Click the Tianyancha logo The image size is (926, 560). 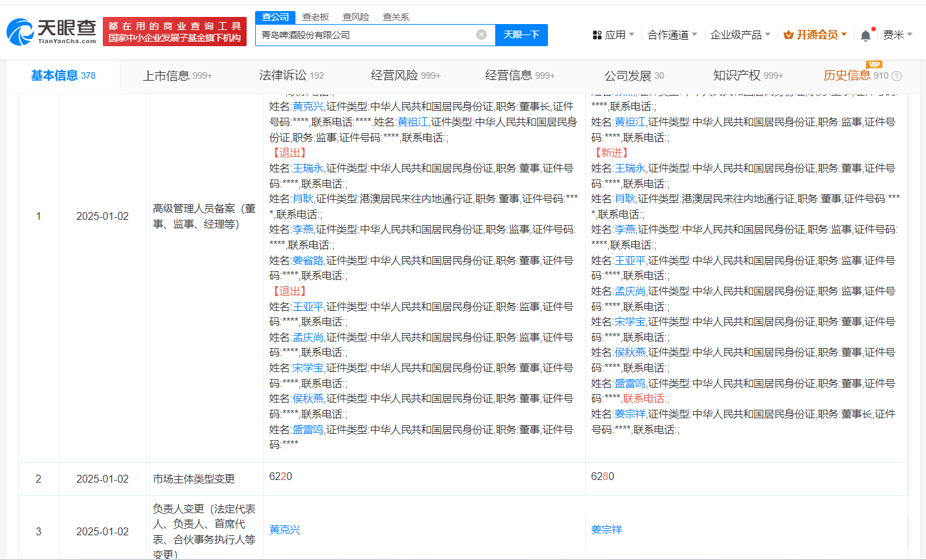tap(51, 31)
